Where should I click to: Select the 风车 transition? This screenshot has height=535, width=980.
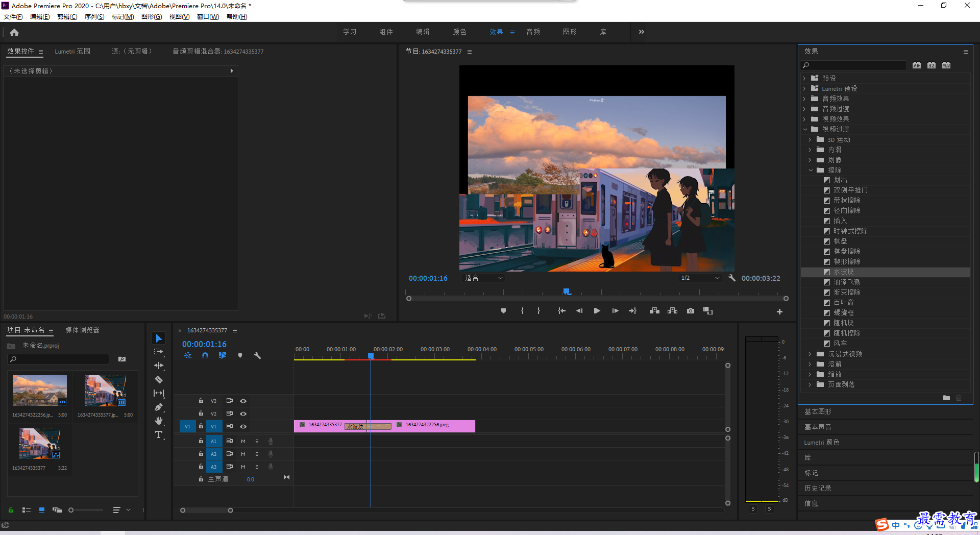coord(840,343)
